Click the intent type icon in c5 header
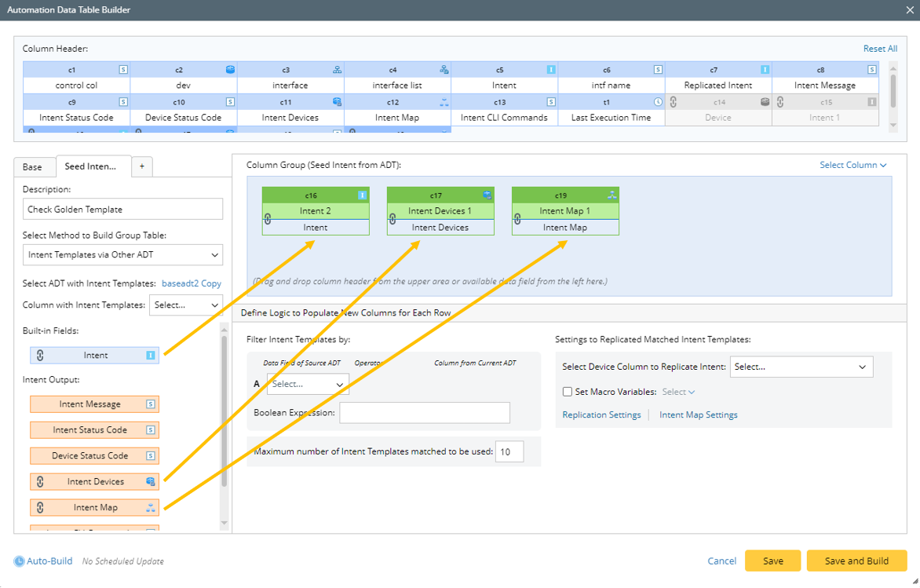 551,69
